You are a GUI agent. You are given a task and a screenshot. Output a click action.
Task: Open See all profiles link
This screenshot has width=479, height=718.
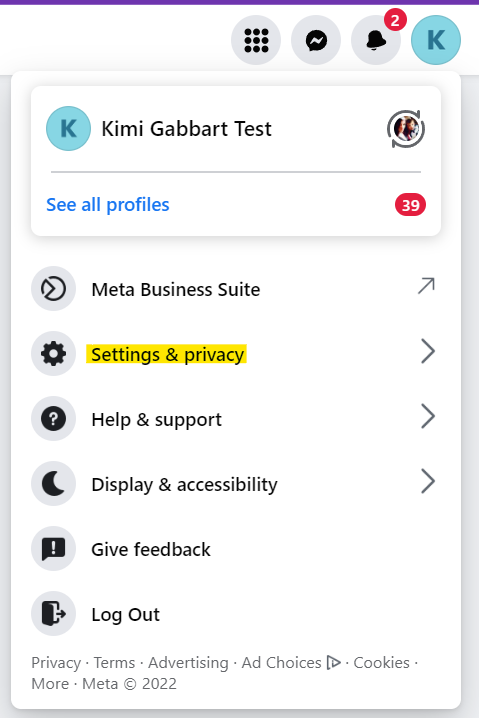tap(108, 205)
